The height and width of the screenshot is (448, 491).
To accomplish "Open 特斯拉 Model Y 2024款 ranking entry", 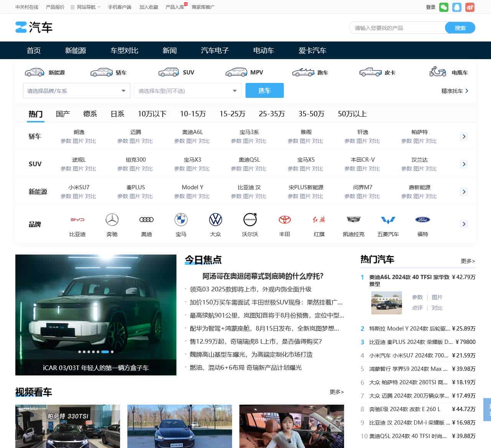I will pos(410,329).
